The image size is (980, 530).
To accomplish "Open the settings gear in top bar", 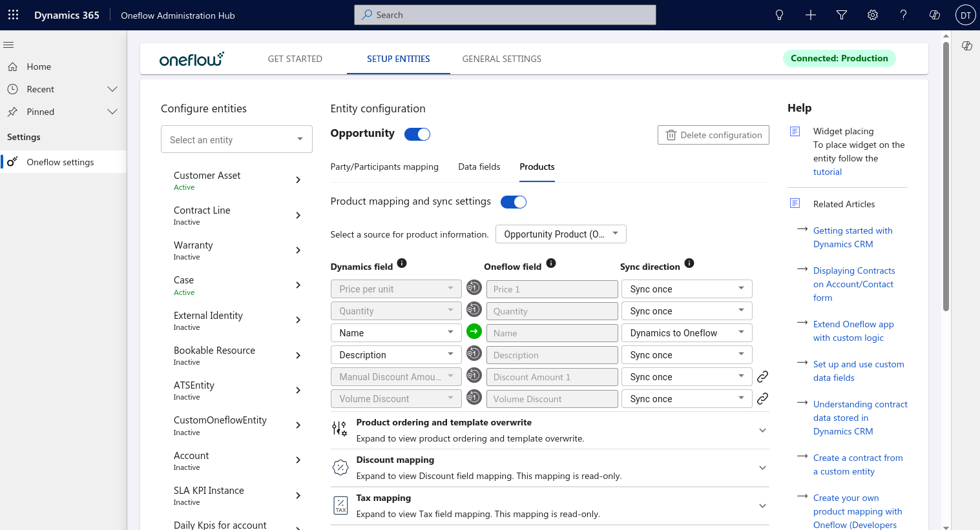I will pyautogui.click(x=873, y=15).
